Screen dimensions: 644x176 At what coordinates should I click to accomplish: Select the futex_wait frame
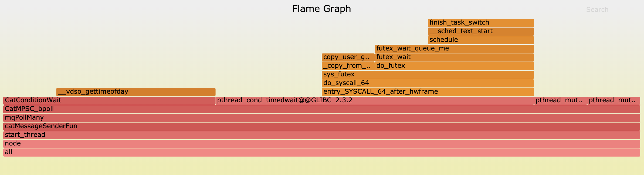click(454, 57)
